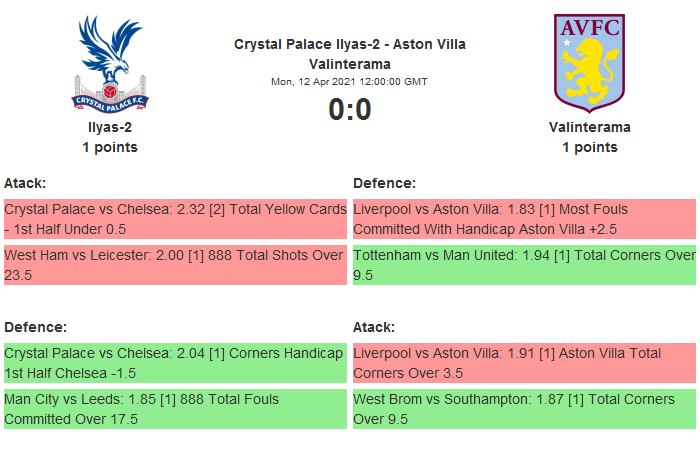Screen dimensions: 700x460
Task: Select Aston Villa Total Corners Over 3.5 bet
Action: (x=524, y=362)
